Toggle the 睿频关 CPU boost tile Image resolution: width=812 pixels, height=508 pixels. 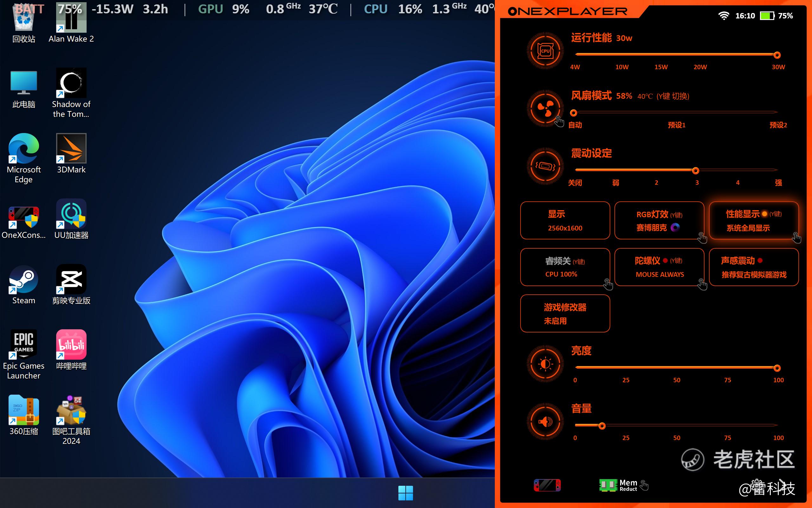coord(565,267)
